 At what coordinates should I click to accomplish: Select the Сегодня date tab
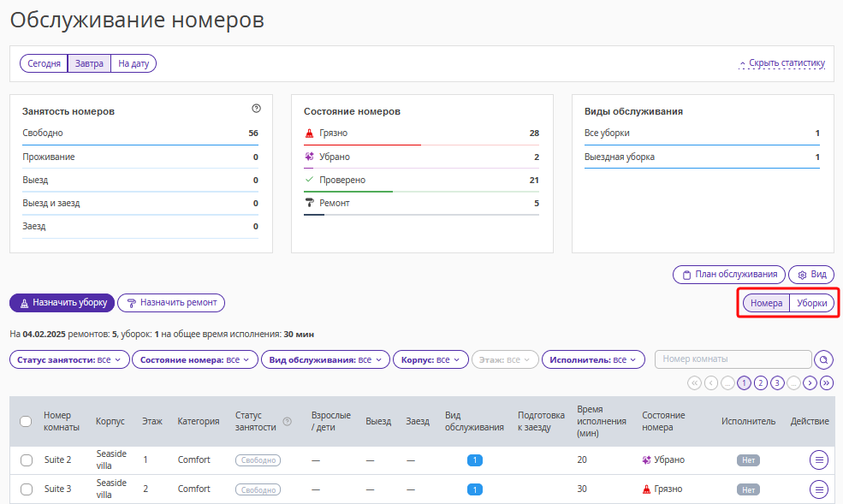[x=44, y=63]
